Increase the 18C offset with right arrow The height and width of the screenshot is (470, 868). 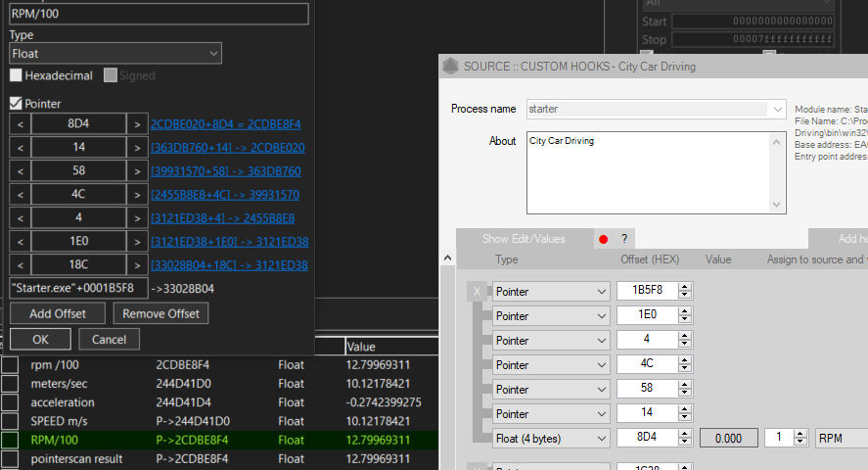137,264
